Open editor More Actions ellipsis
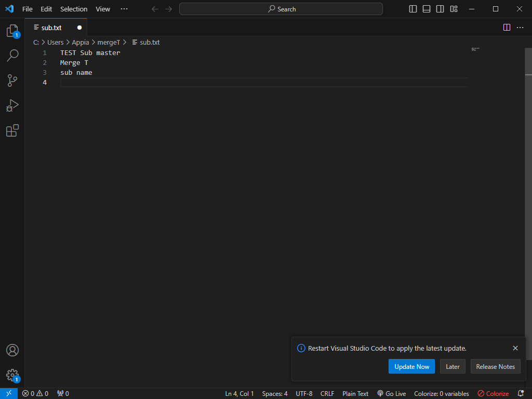 (x=520, y=28)
